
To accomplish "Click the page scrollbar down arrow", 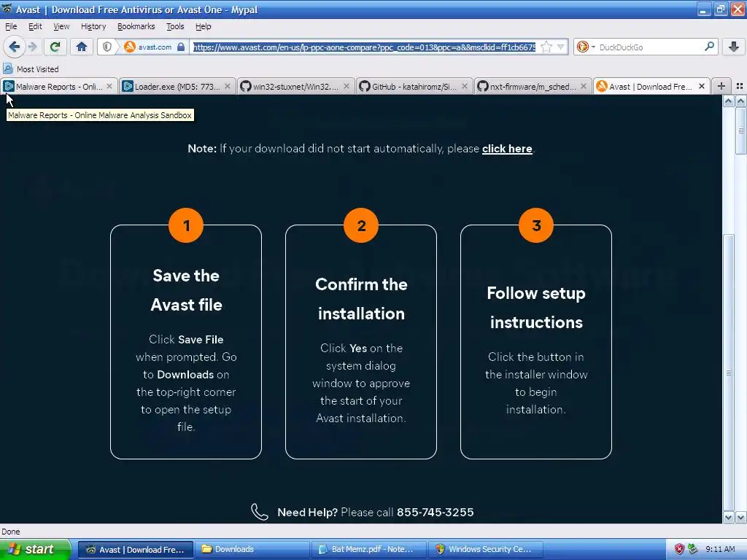I will (729, 517).
